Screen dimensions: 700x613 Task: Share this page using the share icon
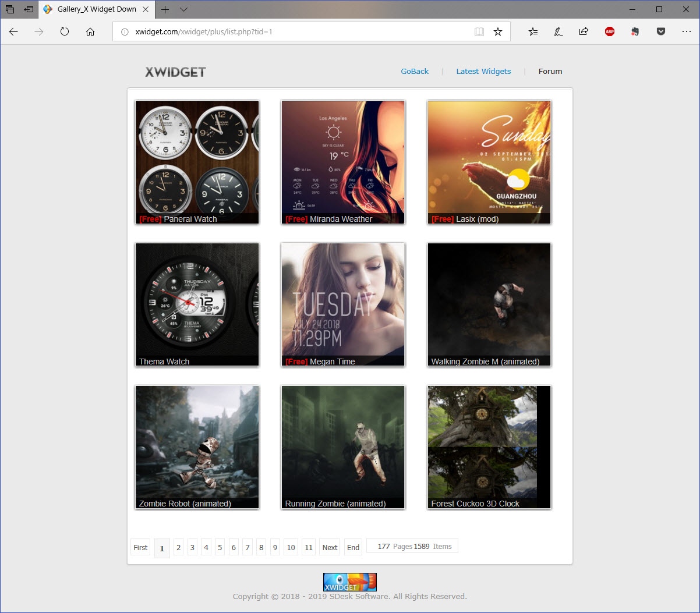click(x=584, y=32)
